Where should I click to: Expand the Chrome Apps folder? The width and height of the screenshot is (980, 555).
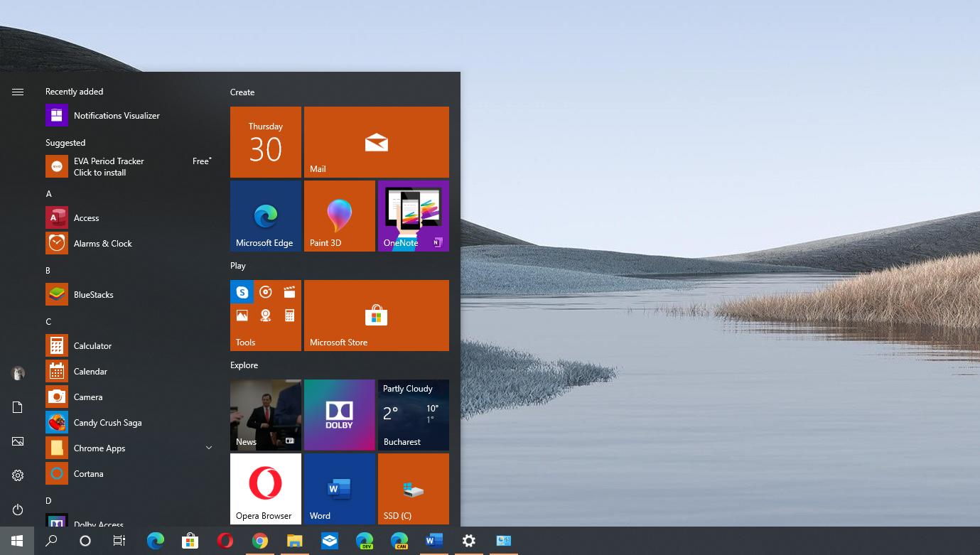tap(129, 448)
